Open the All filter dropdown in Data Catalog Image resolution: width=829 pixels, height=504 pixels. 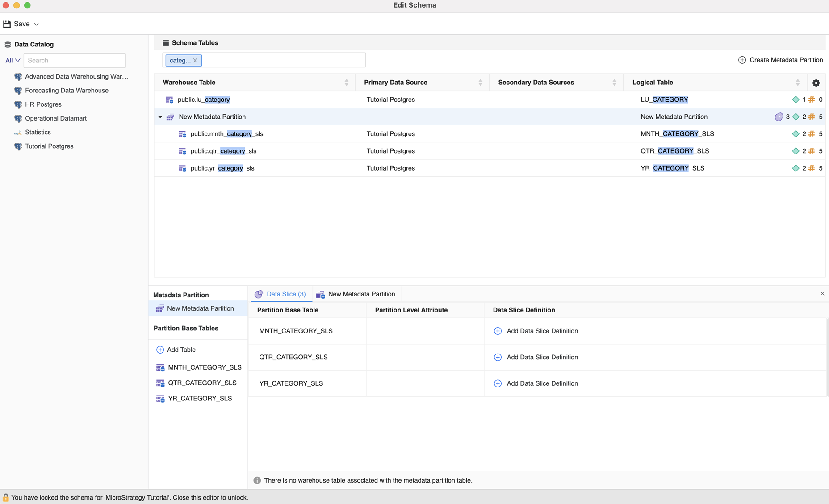[x=13, y=60]
